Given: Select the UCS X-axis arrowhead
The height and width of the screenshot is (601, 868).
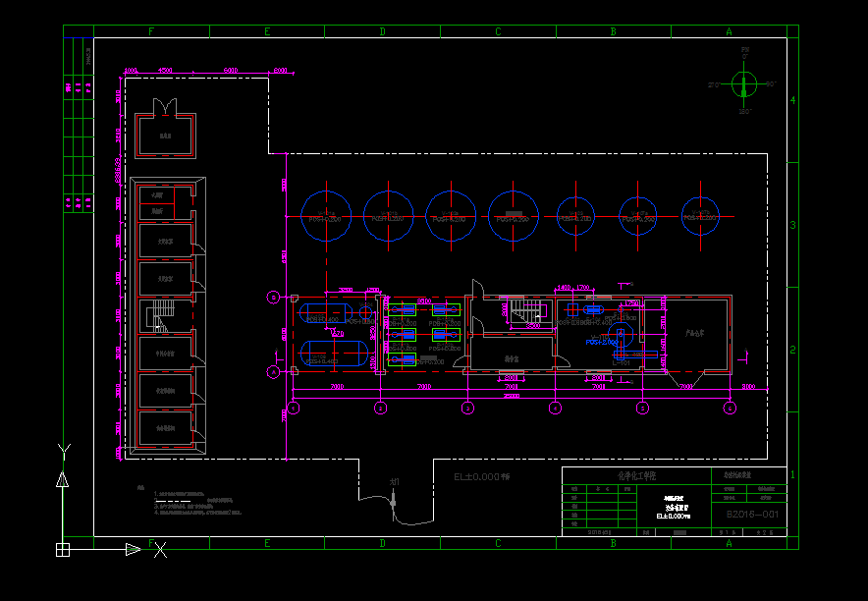Looking at the screenshot, I should click(x=133, y=550).
